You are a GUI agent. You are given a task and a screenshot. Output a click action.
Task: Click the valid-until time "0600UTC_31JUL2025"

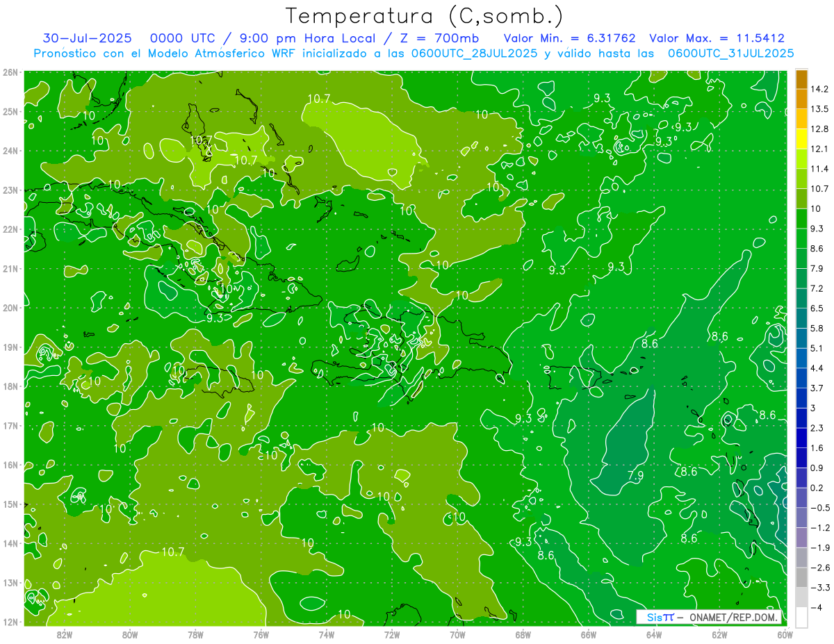click(731, 53)
